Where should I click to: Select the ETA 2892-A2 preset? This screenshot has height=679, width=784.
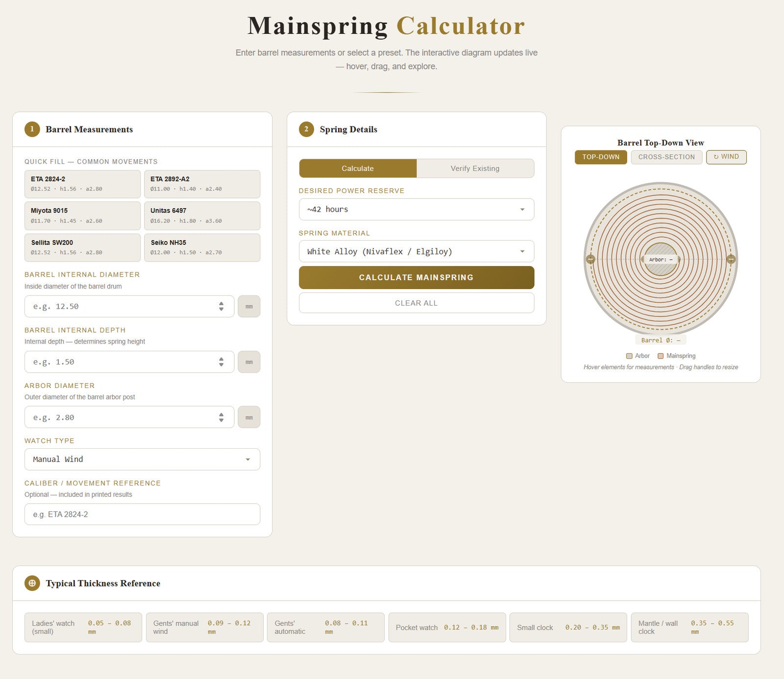[x=202, y=184]
